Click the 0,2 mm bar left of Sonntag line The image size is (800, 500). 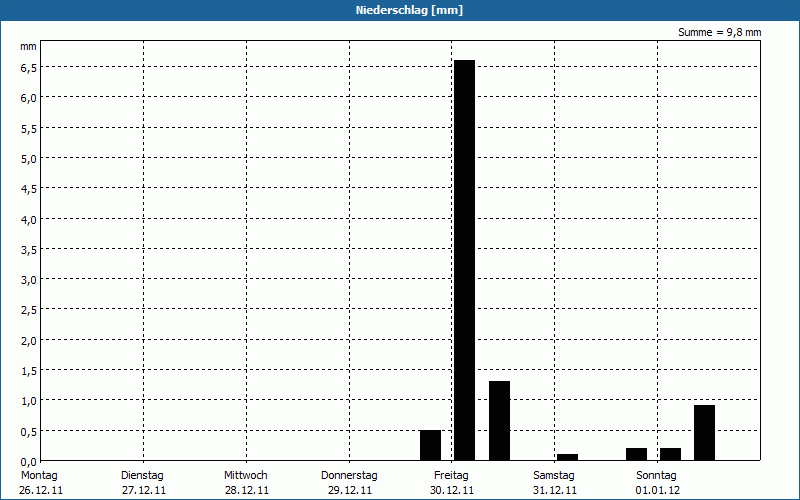(x=636, y=454)
